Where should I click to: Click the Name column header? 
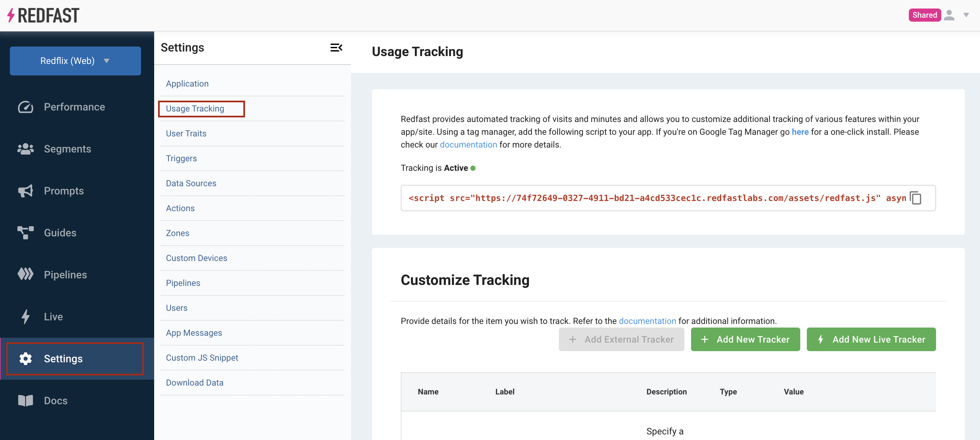coord(428,392)
